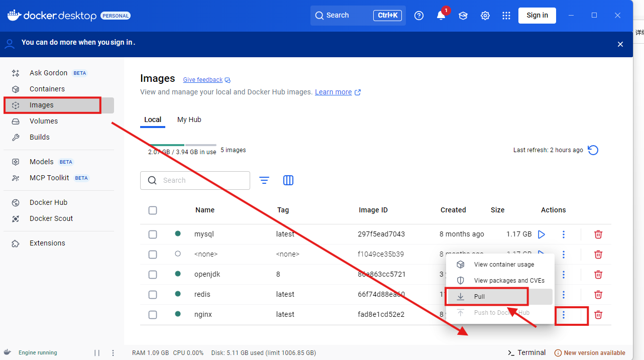Click the images Search field
This screenshot has width=644, height=360.
coord(195,180)
